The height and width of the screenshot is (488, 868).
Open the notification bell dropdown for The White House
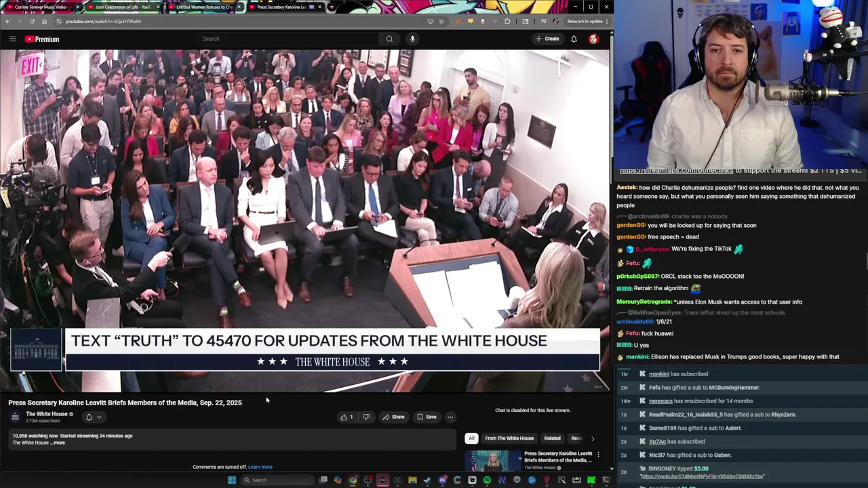(x=93, y=417)
